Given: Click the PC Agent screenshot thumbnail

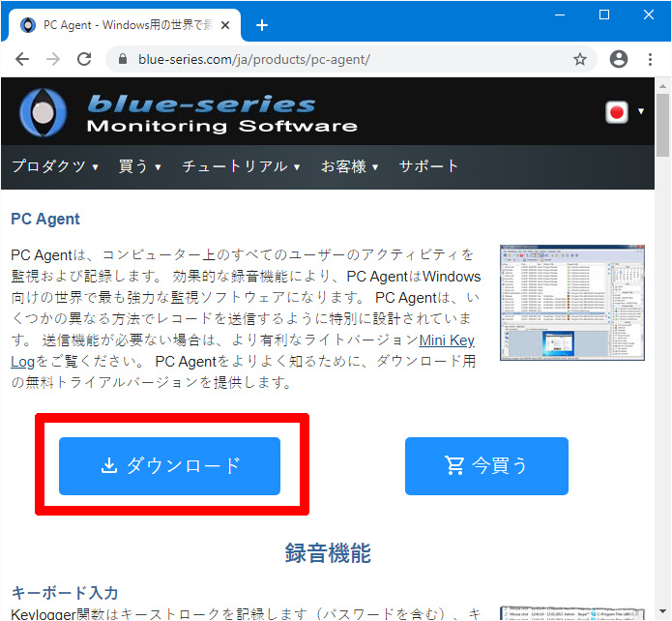Looking at the screenshot, I should pos(572,303).
